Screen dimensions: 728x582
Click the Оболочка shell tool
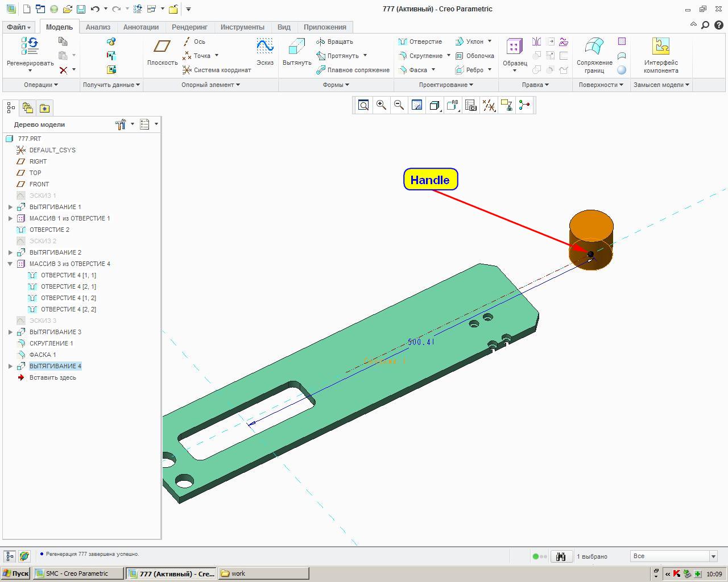point(474,56)
